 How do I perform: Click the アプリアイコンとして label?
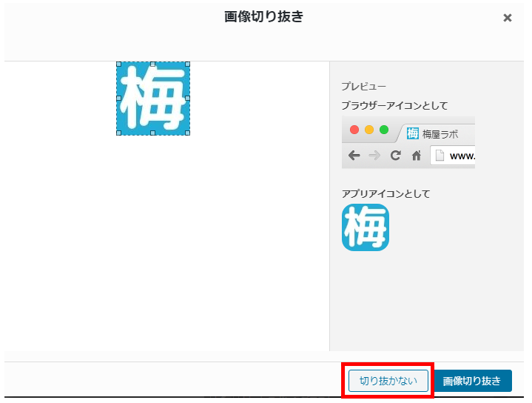[386, 194]
